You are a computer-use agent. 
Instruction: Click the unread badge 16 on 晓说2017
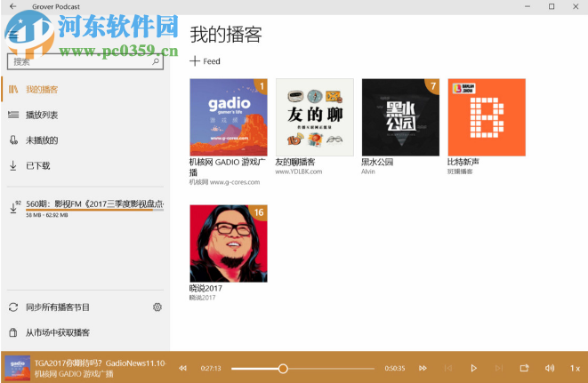tap(259, 212)
